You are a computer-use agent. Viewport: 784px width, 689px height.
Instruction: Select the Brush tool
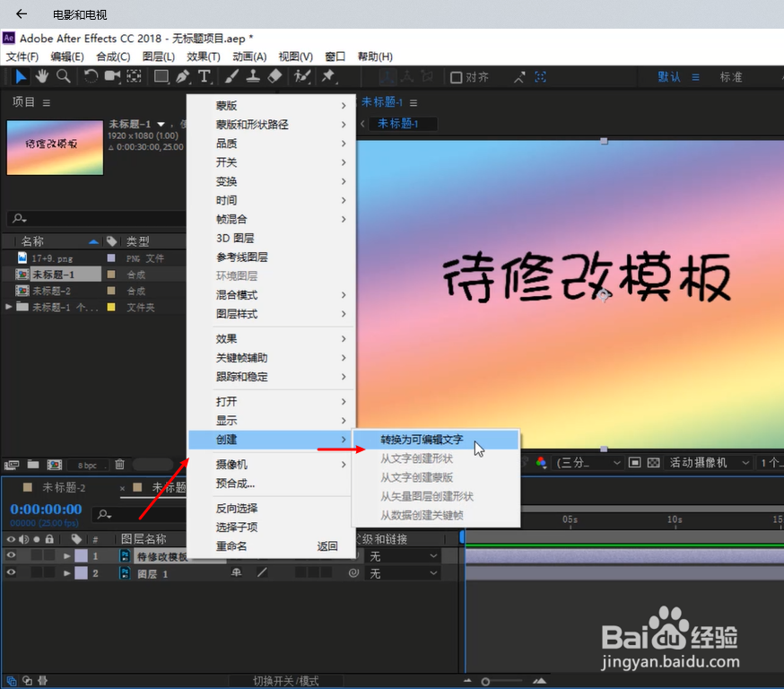click(231, 76)
